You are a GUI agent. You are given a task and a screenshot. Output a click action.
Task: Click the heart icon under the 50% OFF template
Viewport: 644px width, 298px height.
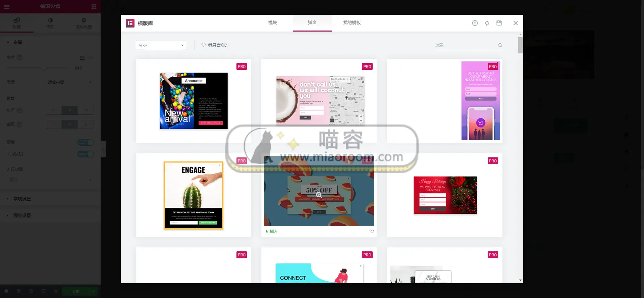(x=372, y=232)
